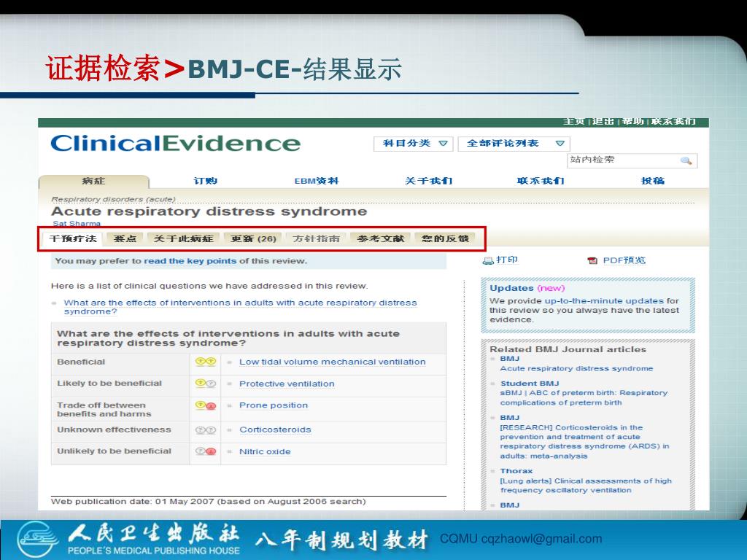
Task: Click the ClinicalEvidence logo
Action: coord(175,144)
